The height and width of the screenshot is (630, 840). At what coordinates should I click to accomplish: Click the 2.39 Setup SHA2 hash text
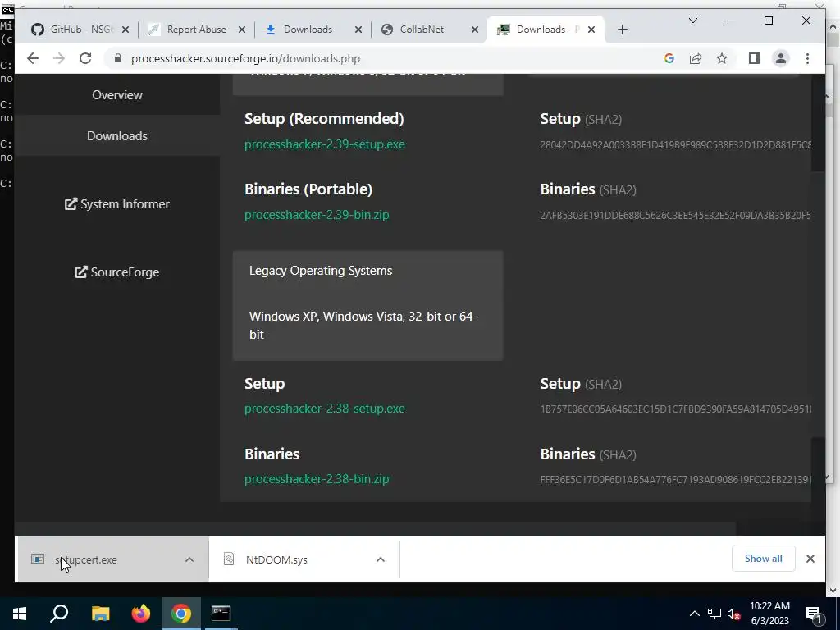click(x=676, y=144)
